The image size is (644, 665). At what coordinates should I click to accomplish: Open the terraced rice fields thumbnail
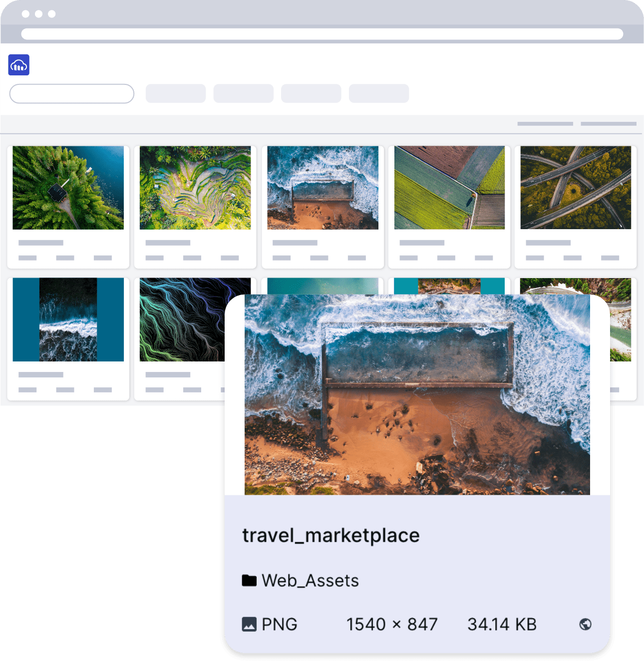[195, 188]
